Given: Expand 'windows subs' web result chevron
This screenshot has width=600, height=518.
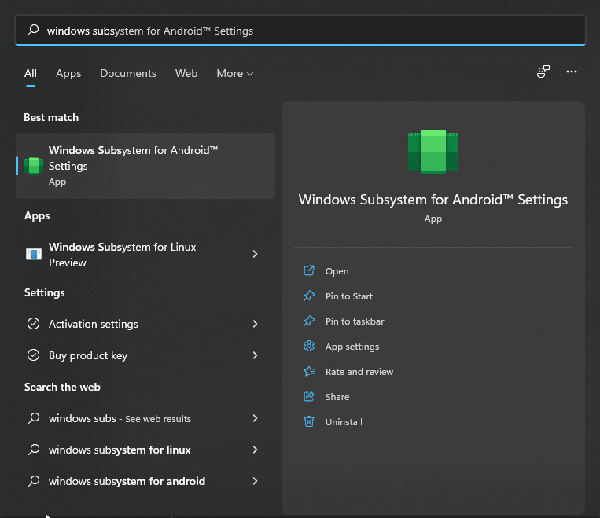Looking at the screenshot, I should coord(255,418).
